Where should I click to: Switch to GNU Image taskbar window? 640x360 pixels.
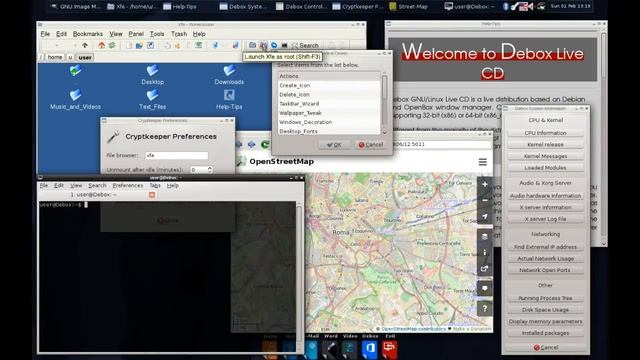click(76, 7)
